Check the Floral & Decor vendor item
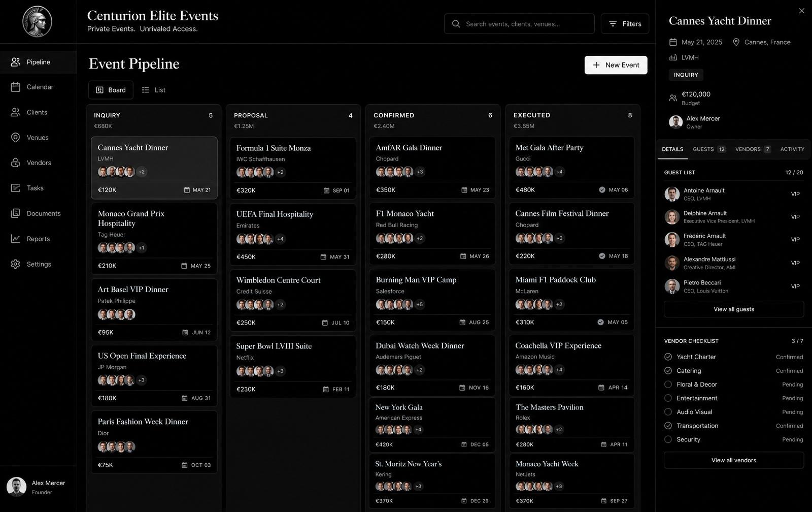 click(668, 385)
